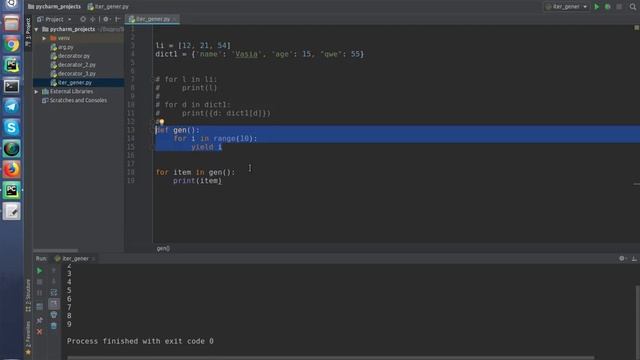This screenshot has width=640, height=360.
Task: Open Telegram from the dock
Action: (x=11, y=107)
